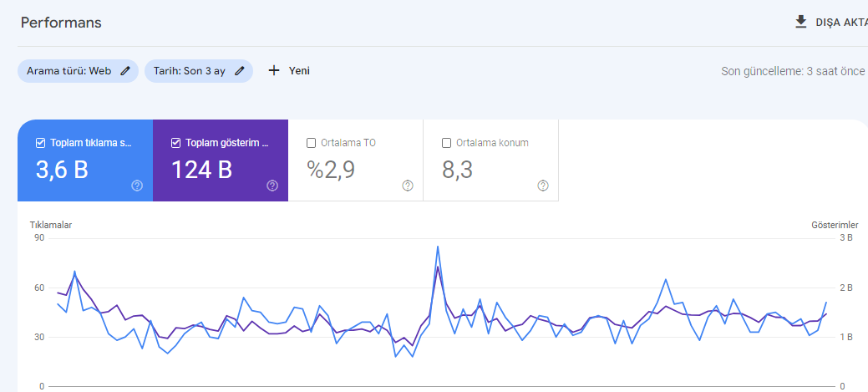Edit the Tarih: Son 3 ay pencil icon
This screenshot has width=868, height=392.
click(239, 71)
